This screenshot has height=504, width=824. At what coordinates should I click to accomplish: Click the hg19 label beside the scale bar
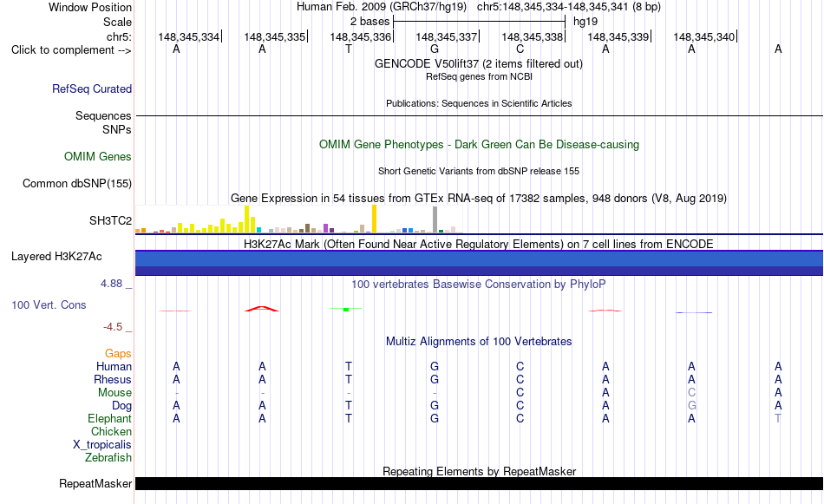point(585,22)
